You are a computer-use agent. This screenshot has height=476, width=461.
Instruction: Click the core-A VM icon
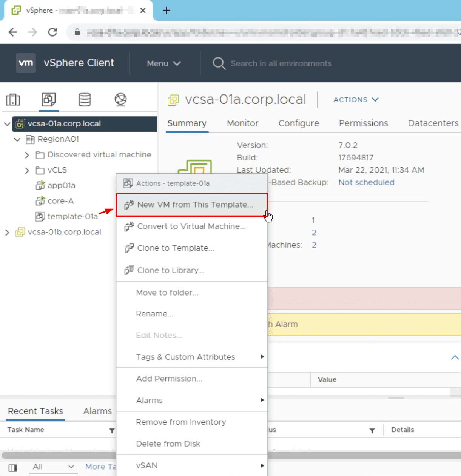[40, 201]
